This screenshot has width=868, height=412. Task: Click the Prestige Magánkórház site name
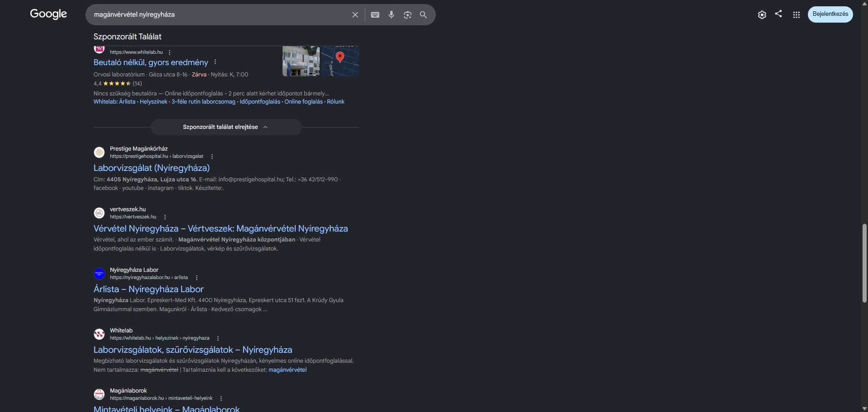[x=139, y=149]
